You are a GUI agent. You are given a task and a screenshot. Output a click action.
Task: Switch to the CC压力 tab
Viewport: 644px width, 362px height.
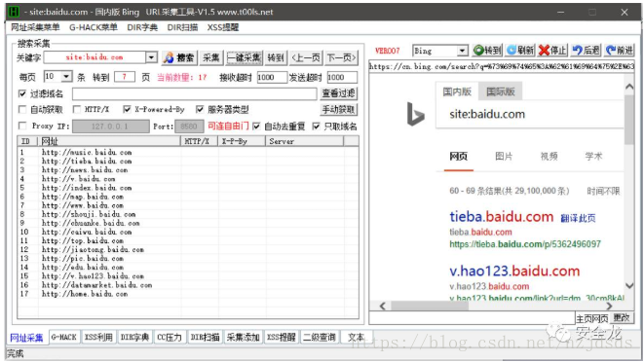(x=170, y=338)
